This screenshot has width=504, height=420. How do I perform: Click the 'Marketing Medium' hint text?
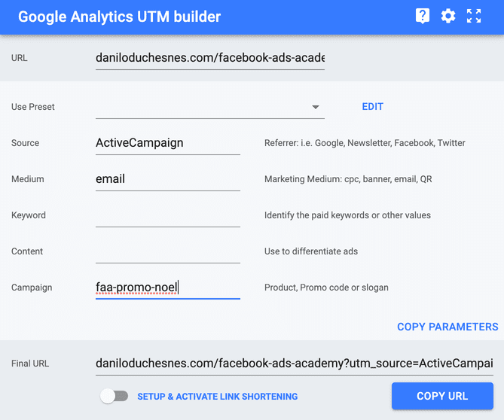click(348, 179)
